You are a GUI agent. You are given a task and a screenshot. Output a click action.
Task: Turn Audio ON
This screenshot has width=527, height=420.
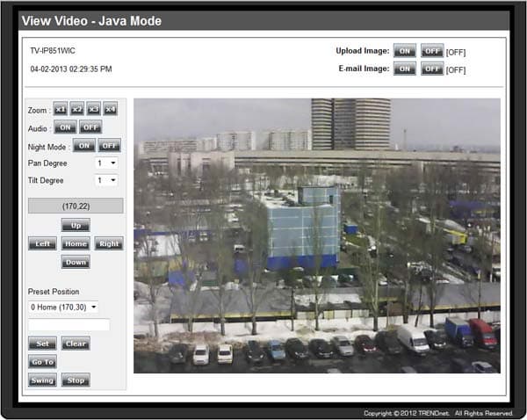click(65, 127)
